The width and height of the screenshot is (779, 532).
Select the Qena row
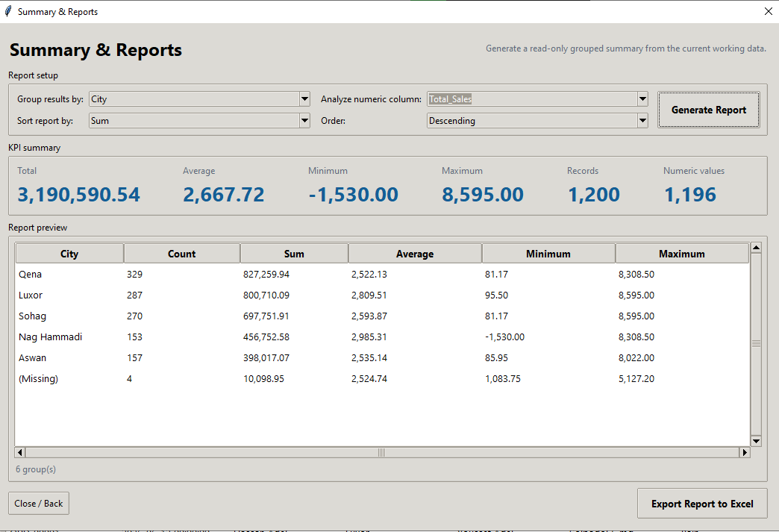tap(382, 274)
